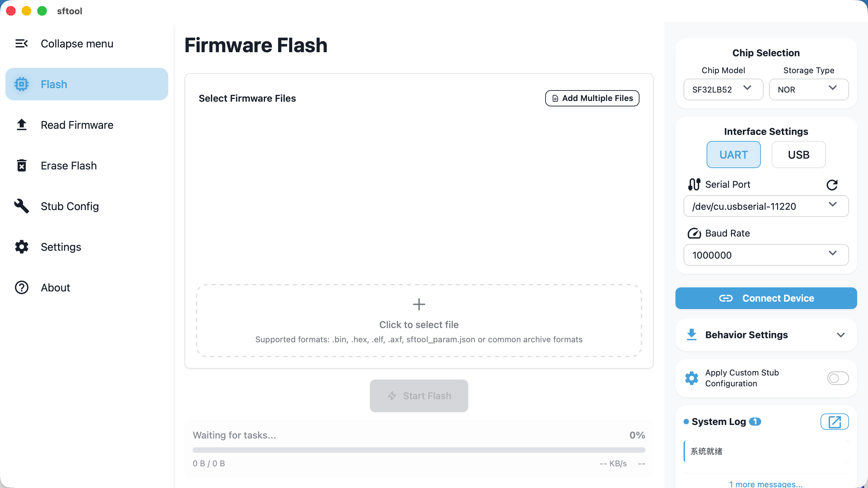Open the Baud Rate dropdown

[x=766, y=255]
